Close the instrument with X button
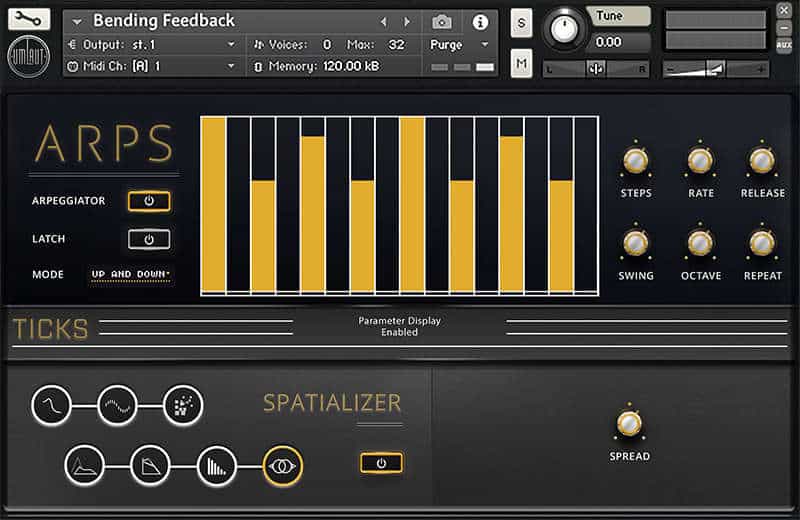800x520 pixels. pyautogui.click(x=784, y=9)
